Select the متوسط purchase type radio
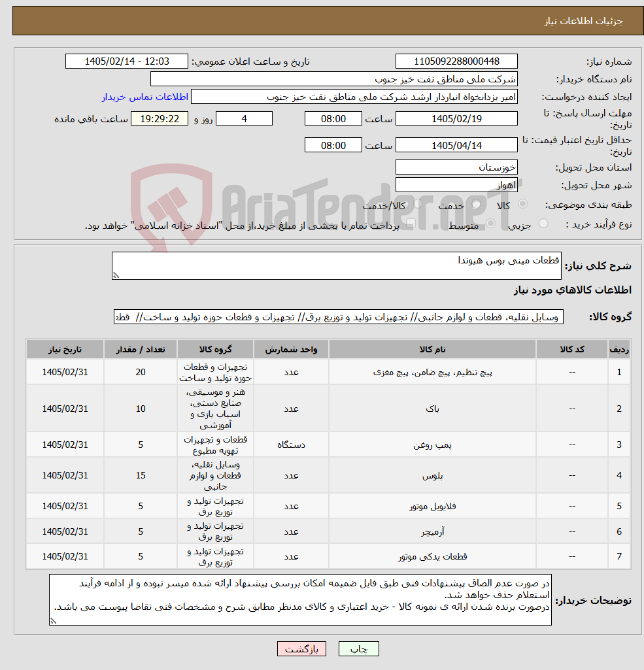Viewport: 644px width, 670px height. (x=490, y=224)
